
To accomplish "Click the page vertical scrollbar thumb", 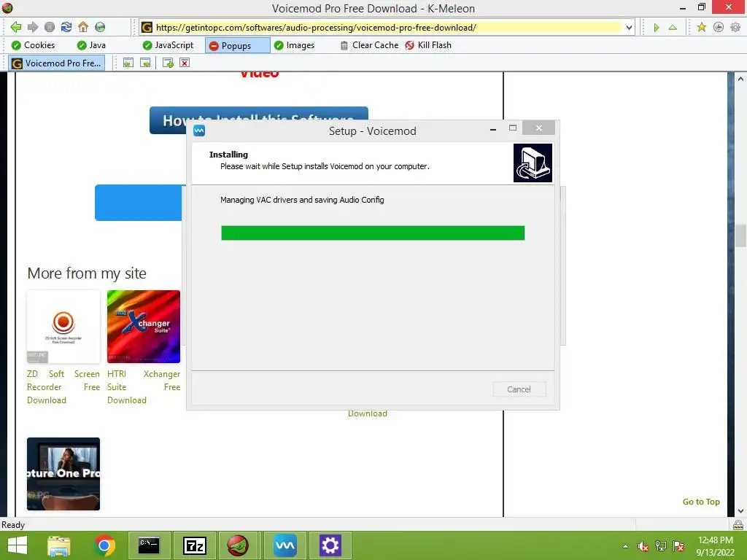I will click(740, 236).
